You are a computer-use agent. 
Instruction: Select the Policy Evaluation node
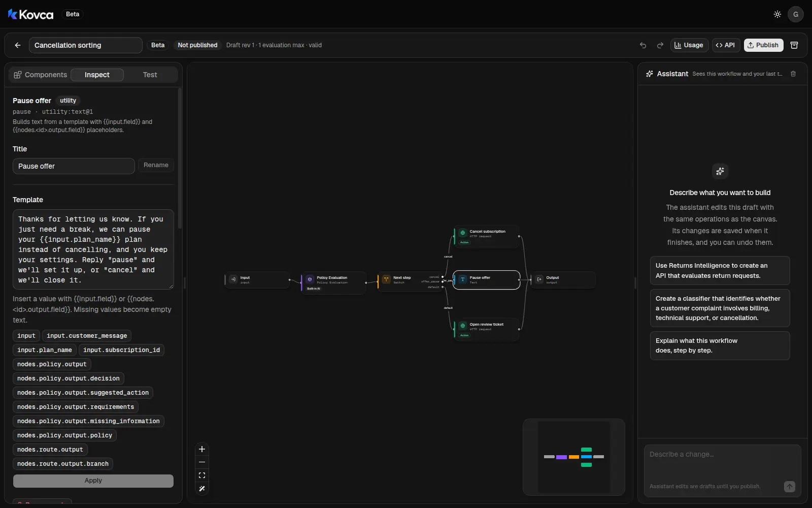tap(333, 282)
